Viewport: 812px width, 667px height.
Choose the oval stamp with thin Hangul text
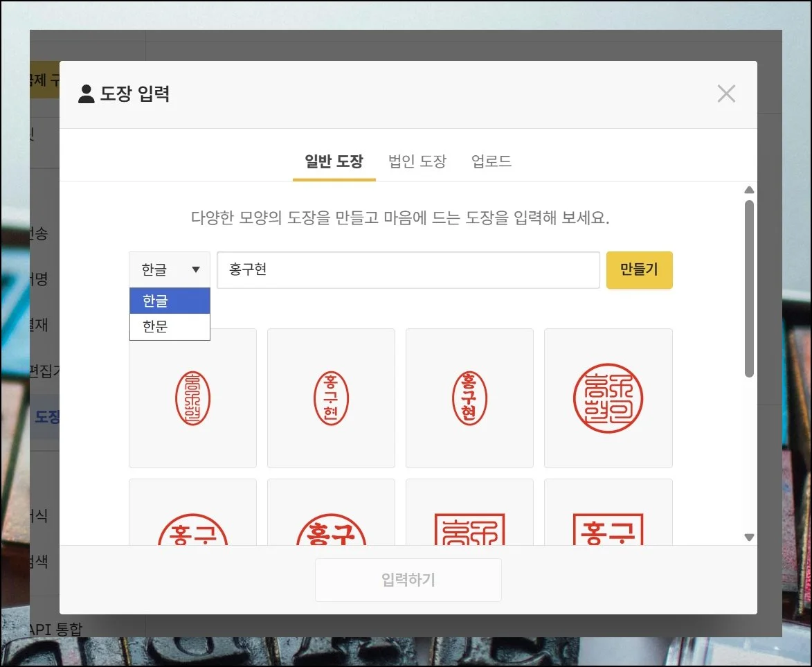point(331,398)
